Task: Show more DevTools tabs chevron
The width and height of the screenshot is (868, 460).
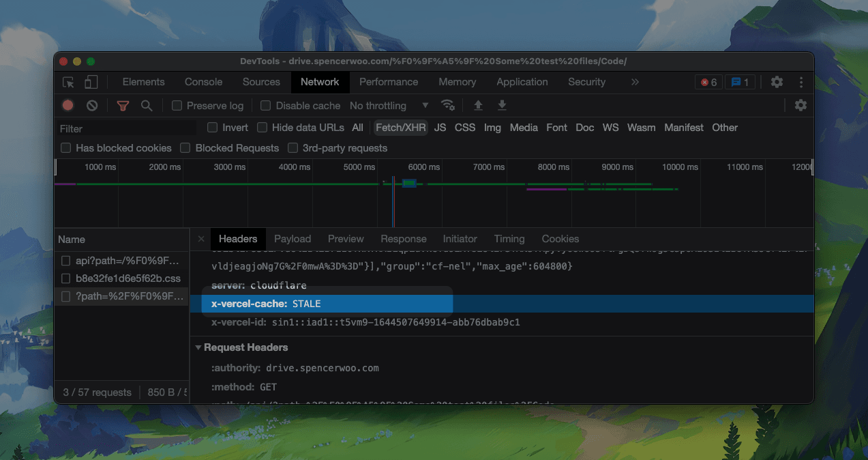Action: tap(635, 82)
